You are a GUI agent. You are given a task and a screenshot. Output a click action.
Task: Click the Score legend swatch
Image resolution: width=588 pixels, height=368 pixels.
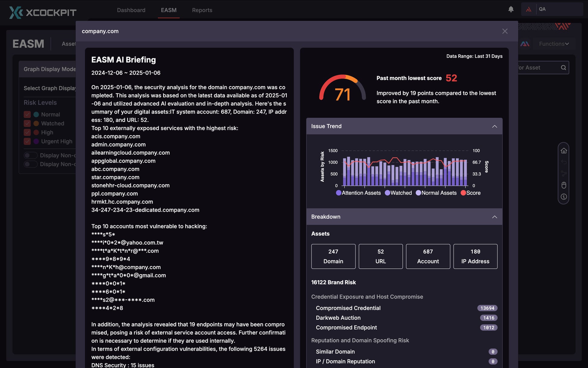coord(463,193)
